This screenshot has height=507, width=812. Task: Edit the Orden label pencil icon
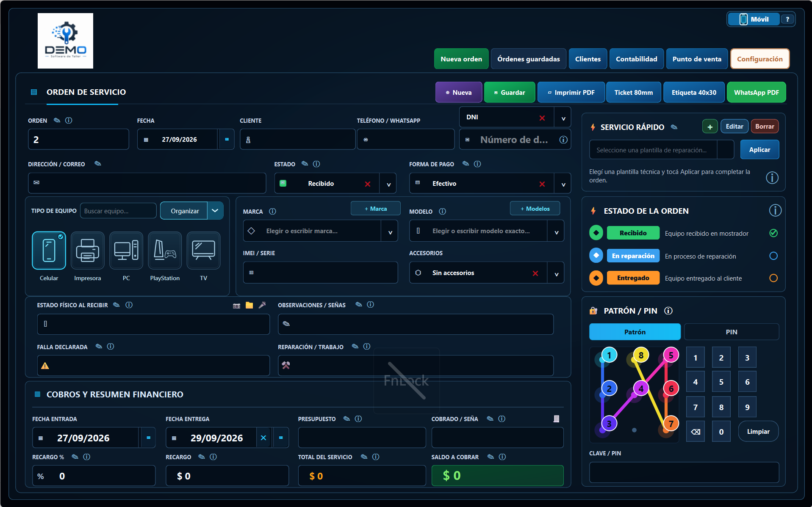57,120
